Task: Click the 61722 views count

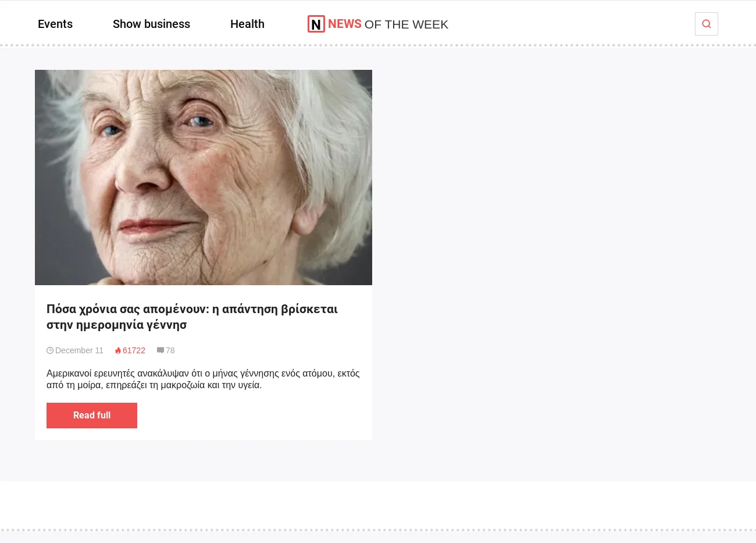Action: coord(134,350)
